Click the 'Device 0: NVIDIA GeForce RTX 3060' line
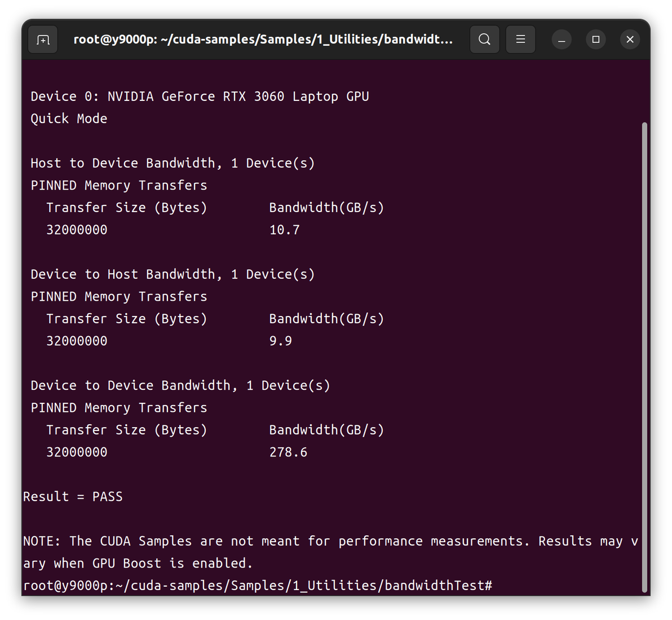 200,96
